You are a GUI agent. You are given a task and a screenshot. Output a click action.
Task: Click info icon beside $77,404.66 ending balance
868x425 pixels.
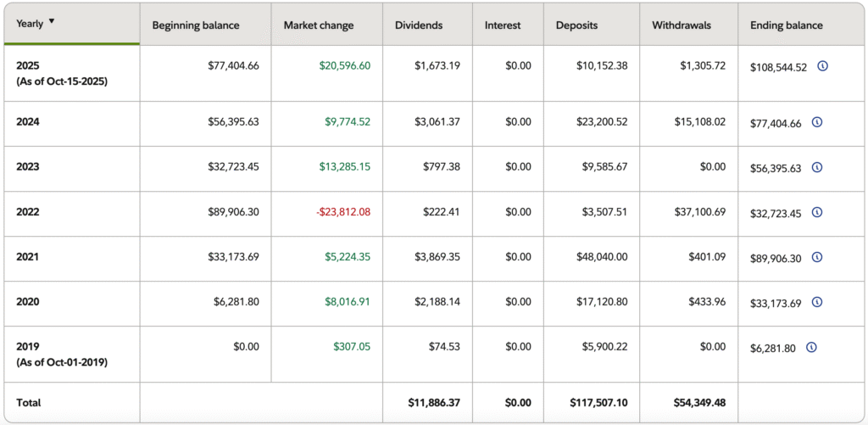(817, 122)
